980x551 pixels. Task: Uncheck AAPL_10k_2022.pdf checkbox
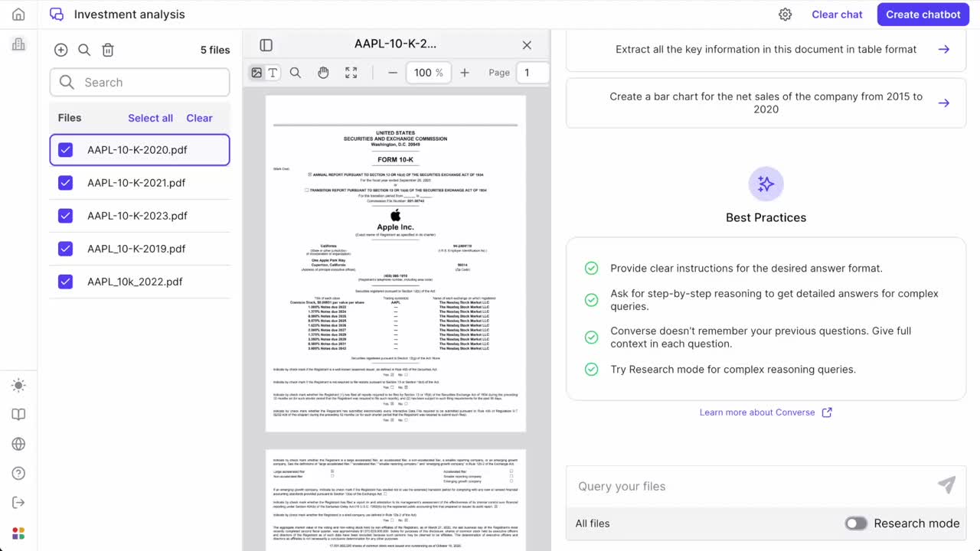pos(65,282)
